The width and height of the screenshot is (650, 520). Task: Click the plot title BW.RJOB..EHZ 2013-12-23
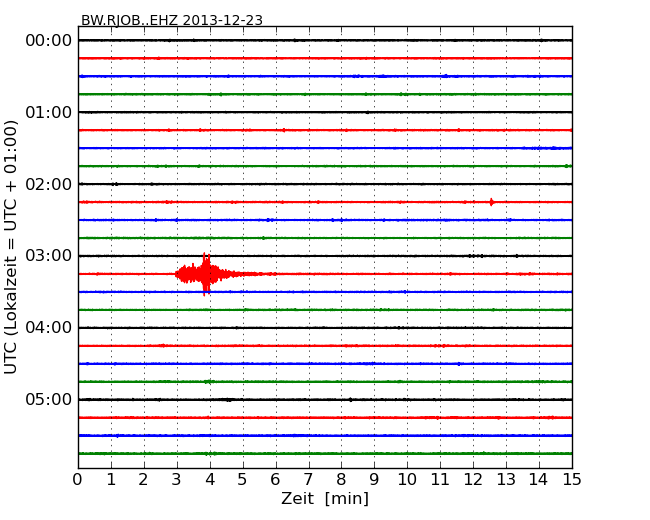click(172, 20)
